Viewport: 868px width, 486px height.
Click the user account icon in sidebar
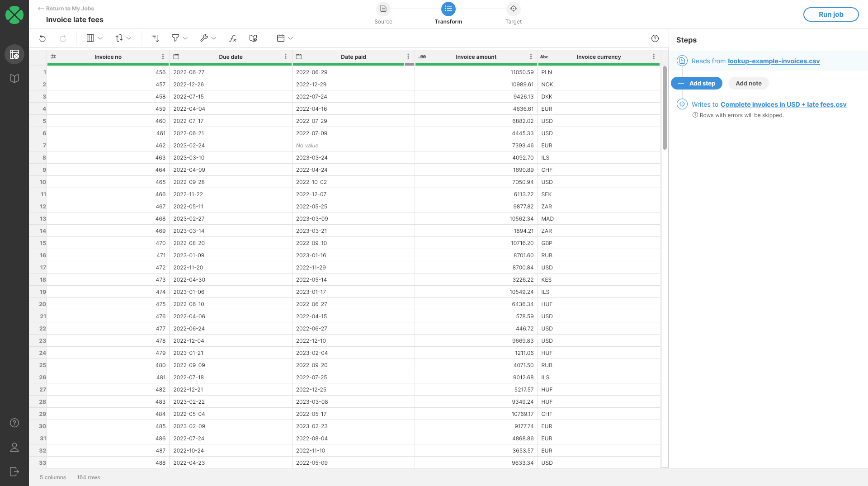click(x=14, y=448)
